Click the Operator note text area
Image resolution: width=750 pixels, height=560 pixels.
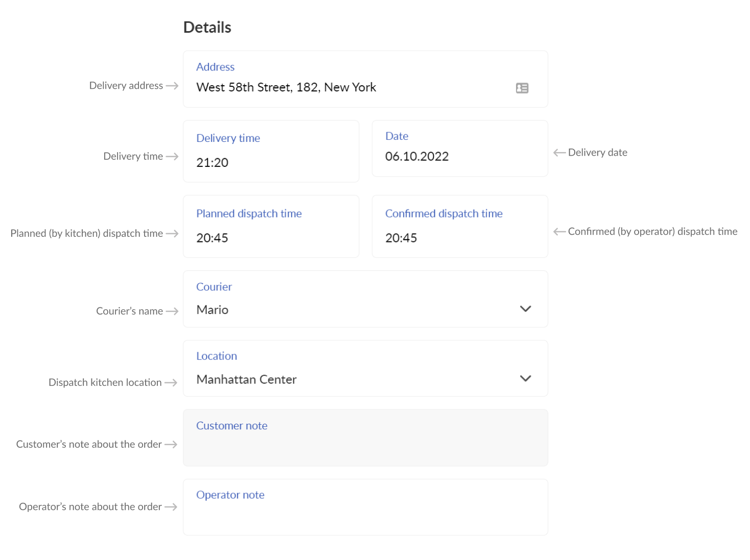click(365, 507)
